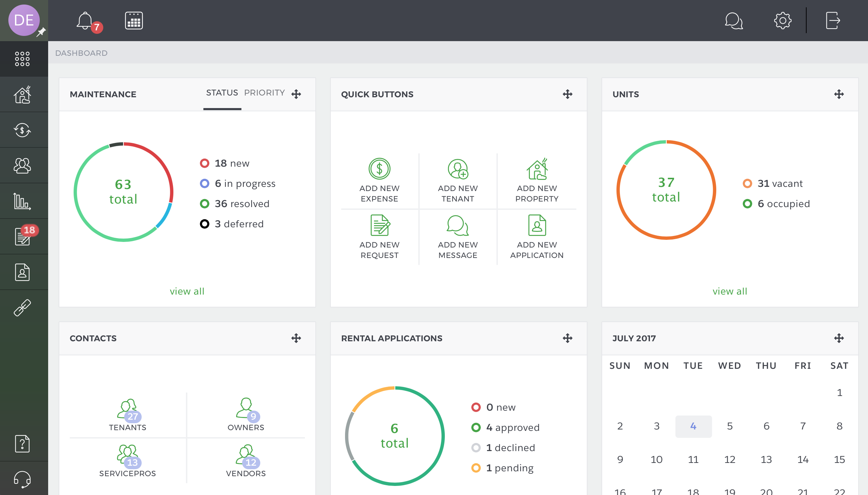Click view all link under Maintenance
Screen dimensions: 868x495
(187, 291)
